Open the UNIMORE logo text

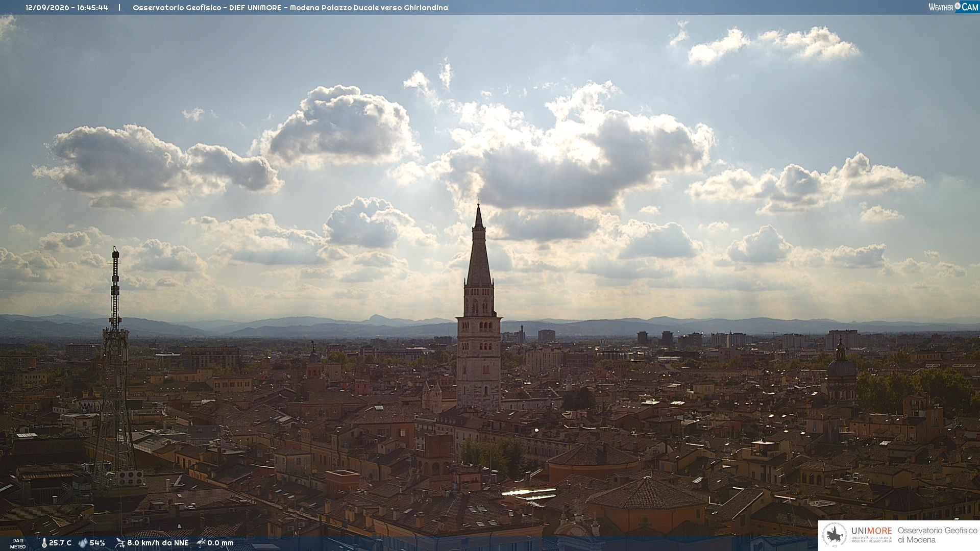click(x=872, y=531)
